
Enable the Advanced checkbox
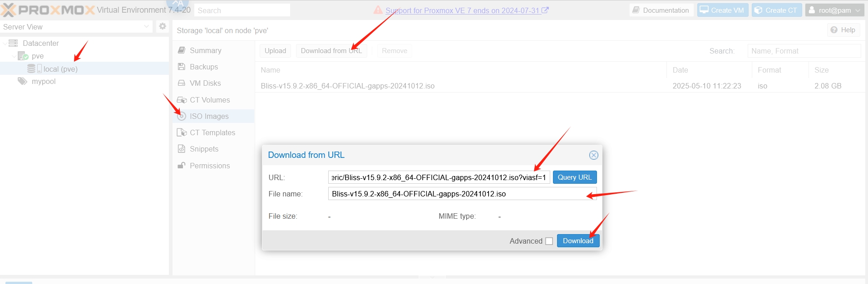pyautogui.click(x=549, y=241)
